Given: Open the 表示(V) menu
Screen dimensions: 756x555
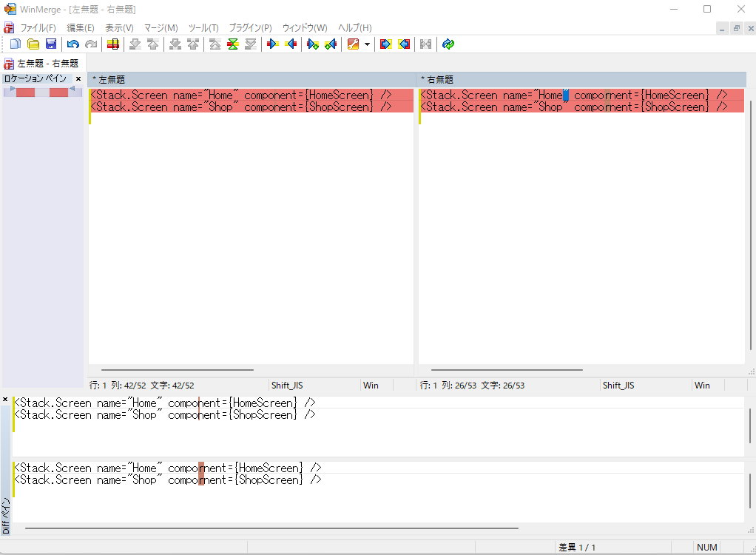Looking at the screenshot, I should (x=119, y=28).
